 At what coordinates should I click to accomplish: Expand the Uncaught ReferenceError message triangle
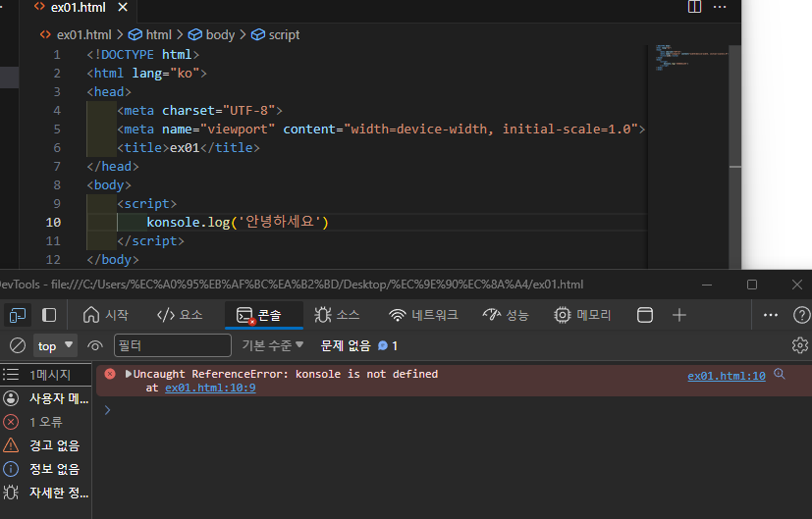(128, 374)
